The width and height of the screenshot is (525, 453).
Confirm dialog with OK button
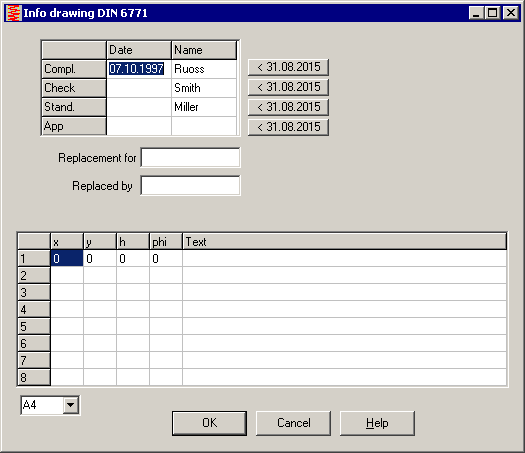point(210,423)
